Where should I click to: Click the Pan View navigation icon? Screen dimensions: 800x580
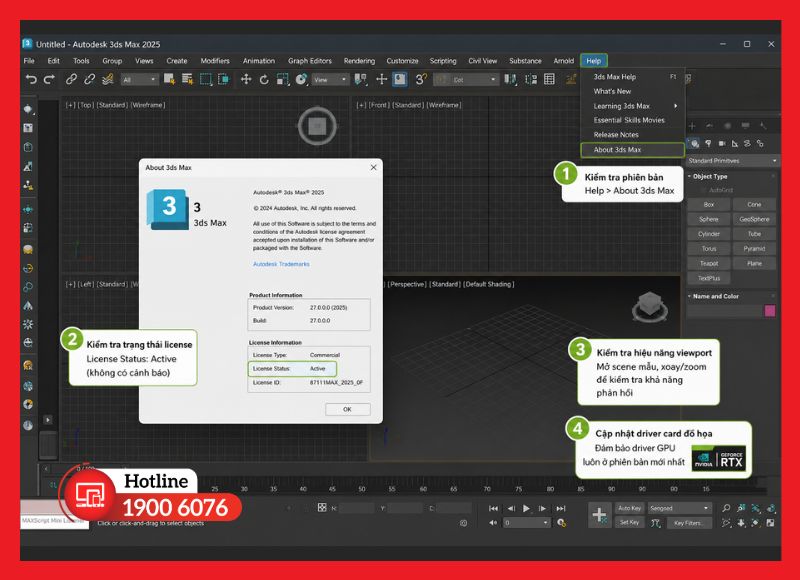pos(741,523)
